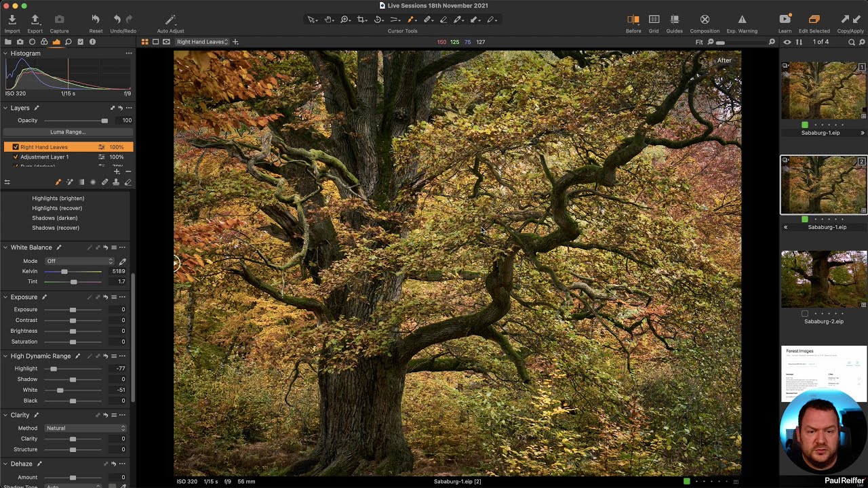Click the Luma Range button
The width and height of the screenshot is (868, 488).
(67, 132)
